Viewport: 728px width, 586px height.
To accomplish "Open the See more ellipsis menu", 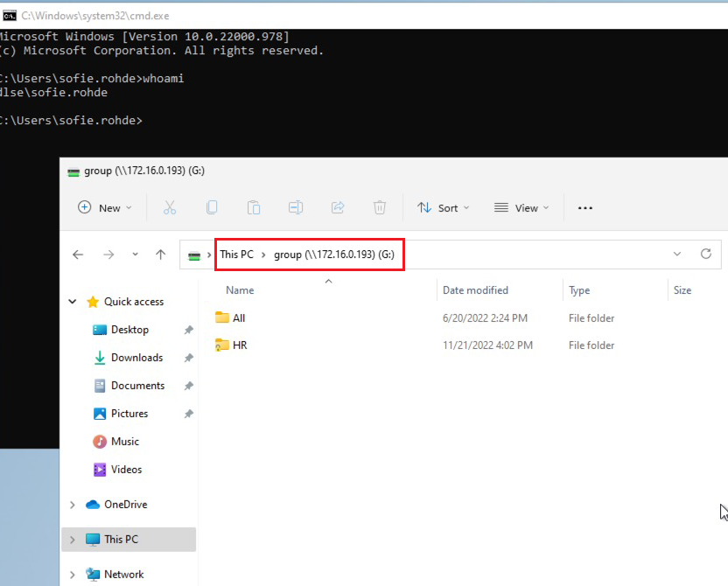I will click(585, 207).
